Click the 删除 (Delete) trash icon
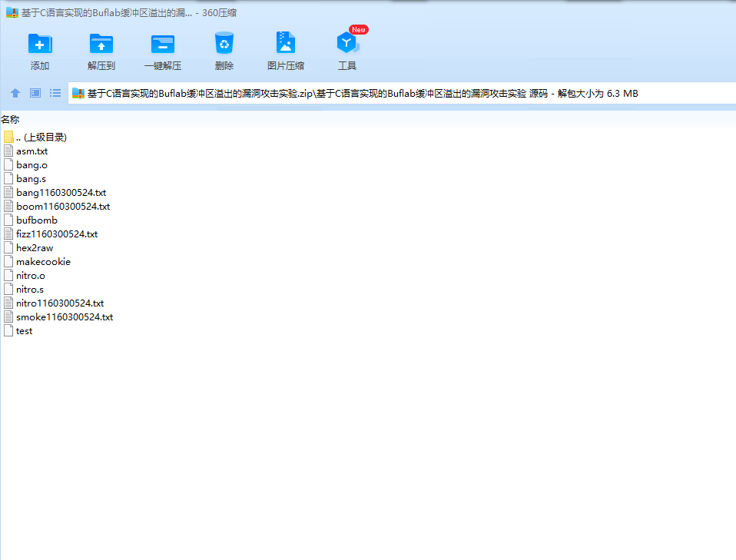Image resolution: width=736 pixels, height=560 pixels. point(224,43)
